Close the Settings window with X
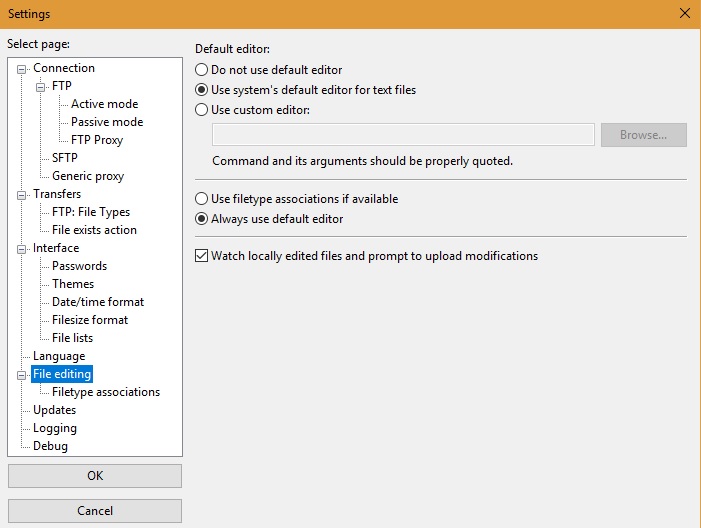701x528 pixels. coord(684,13)
